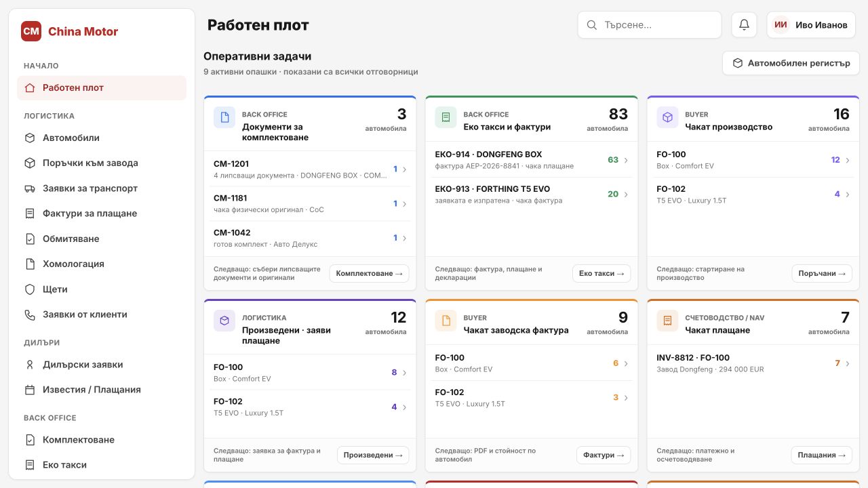Screen dimensions: 868x488
Task: Click the calendar icon beside Известия / Плащания
Action: [30, 390]
